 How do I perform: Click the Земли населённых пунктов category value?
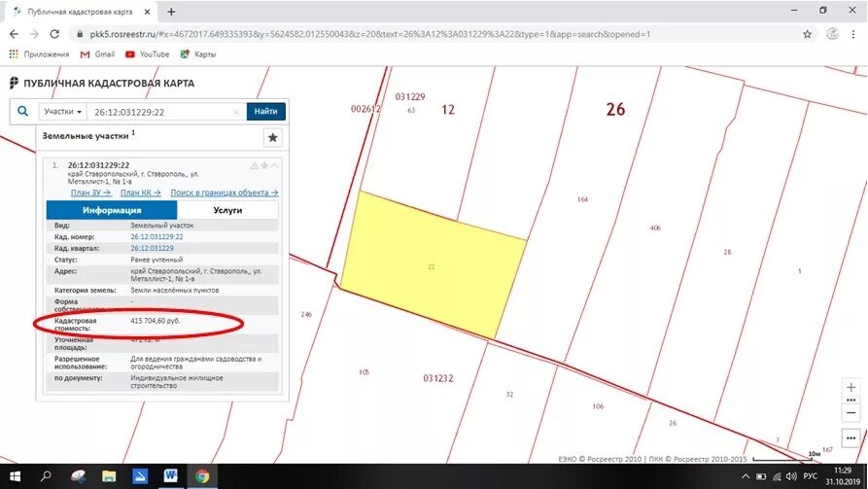click(x=174, y=290)
